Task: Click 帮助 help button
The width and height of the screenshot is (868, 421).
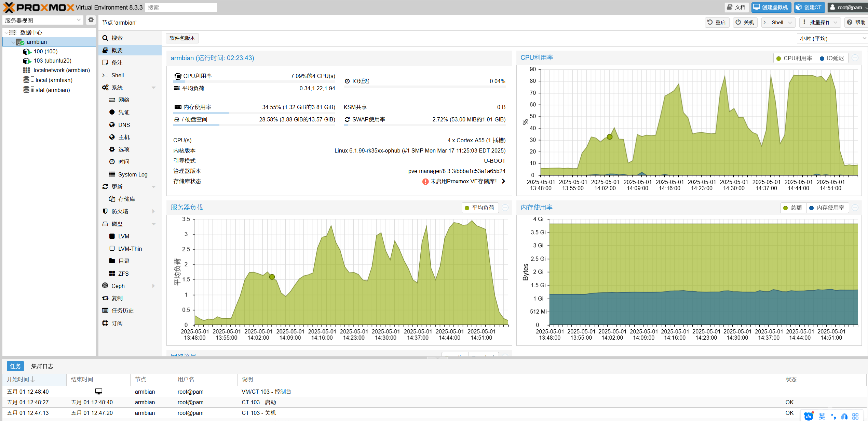Action: 856,23
